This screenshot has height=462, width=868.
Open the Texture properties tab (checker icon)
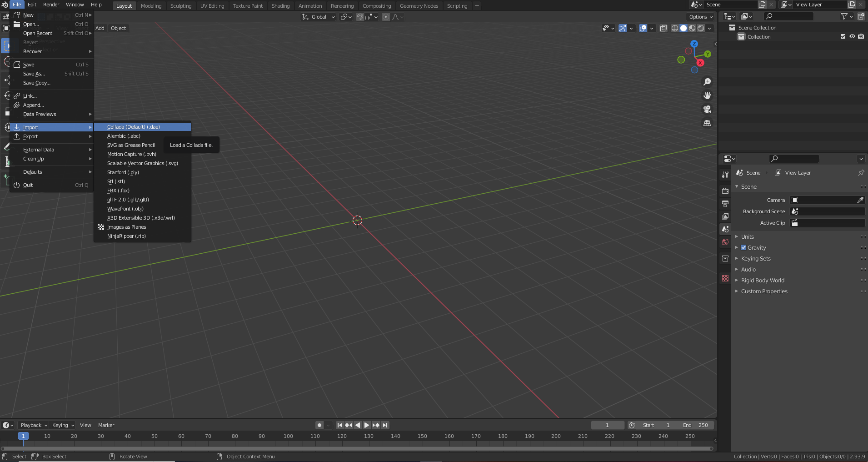(x=725, y=278)
